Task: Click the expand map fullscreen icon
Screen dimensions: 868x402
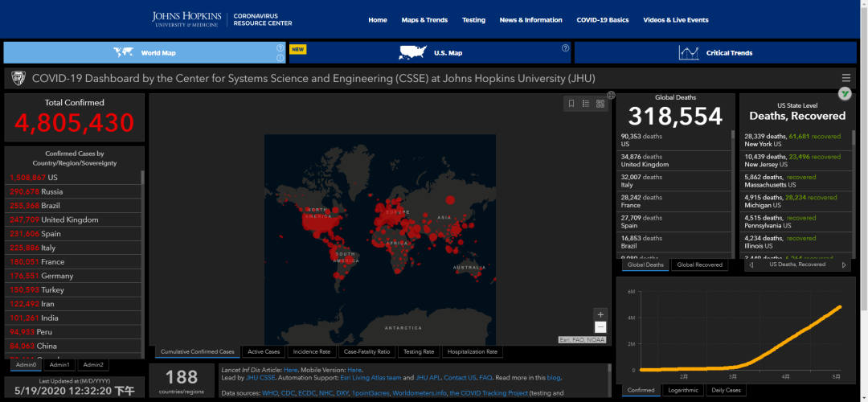Action: click(611, 95)
